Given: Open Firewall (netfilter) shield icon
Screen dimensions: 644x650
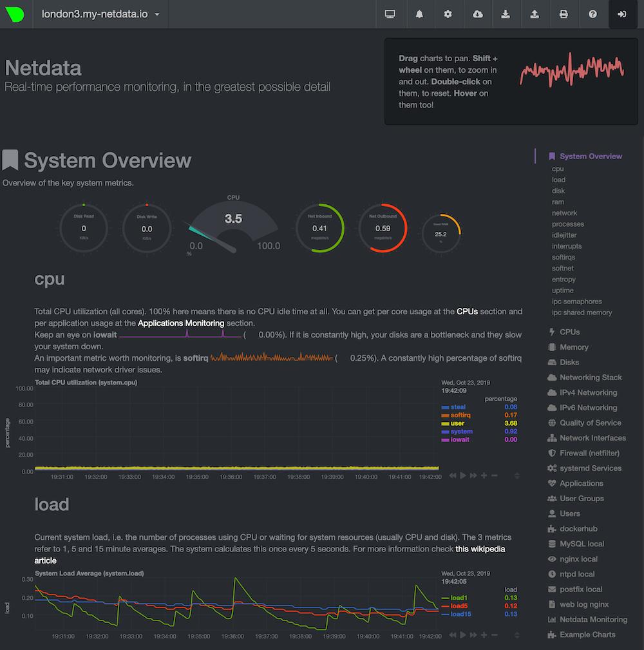Looking at the screenshot, I should (x=551, y=453).
